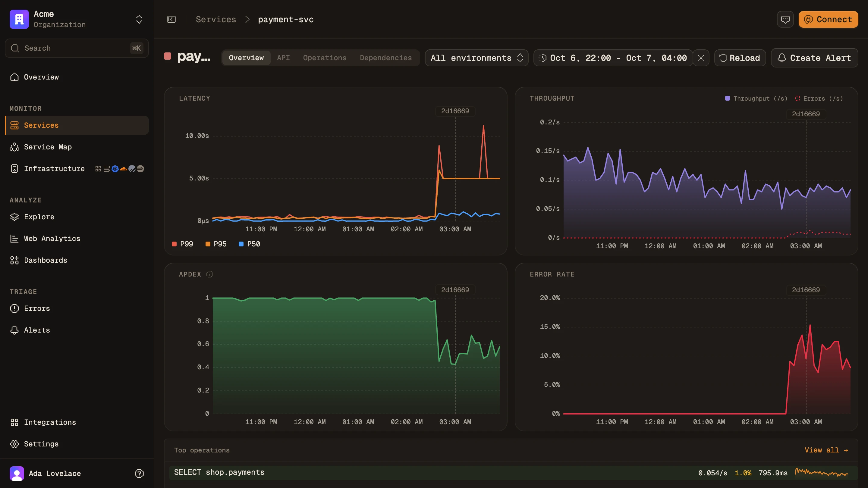Click the Cloudflare cloud icon next to Infrastructure

coord(124,169)
